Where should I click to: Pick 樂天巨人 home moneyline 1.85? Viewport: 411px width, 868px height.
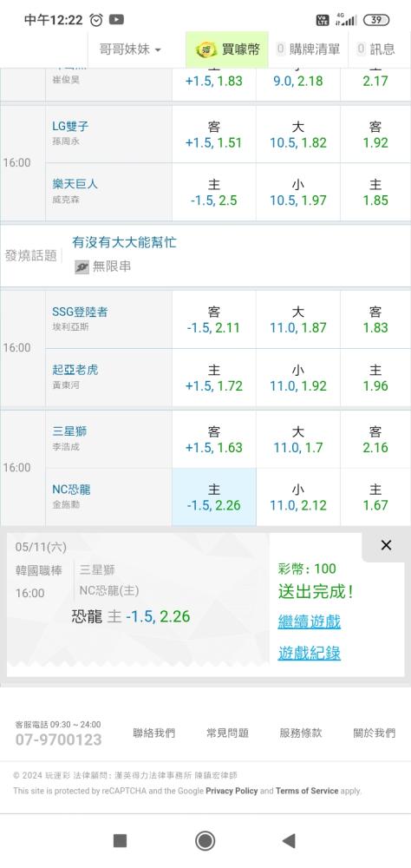click(x=375, y=192)
